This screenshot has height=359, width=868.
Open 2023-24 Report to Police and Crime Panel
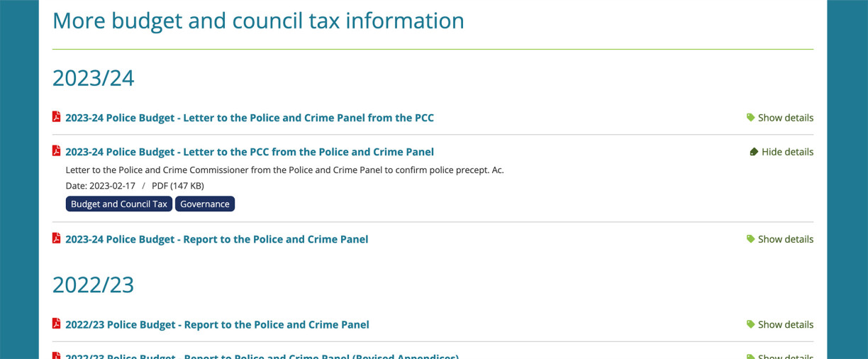pyautogui.click(x=217, y=239)
